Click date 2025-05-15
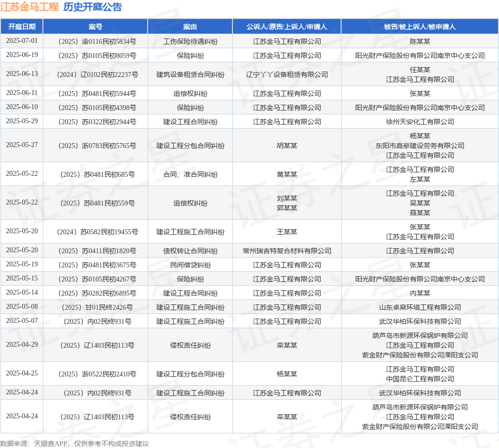 (21, 278)
